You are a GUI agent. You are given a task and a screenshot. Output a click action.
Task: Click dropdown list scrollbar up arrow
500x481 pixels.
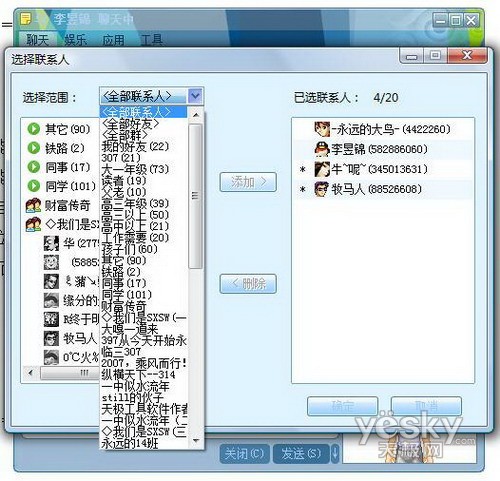click(196, 115)
